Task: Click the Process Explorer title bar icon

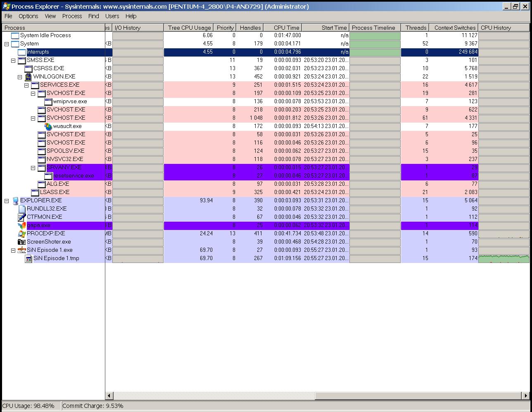Action: coord(6,6)
